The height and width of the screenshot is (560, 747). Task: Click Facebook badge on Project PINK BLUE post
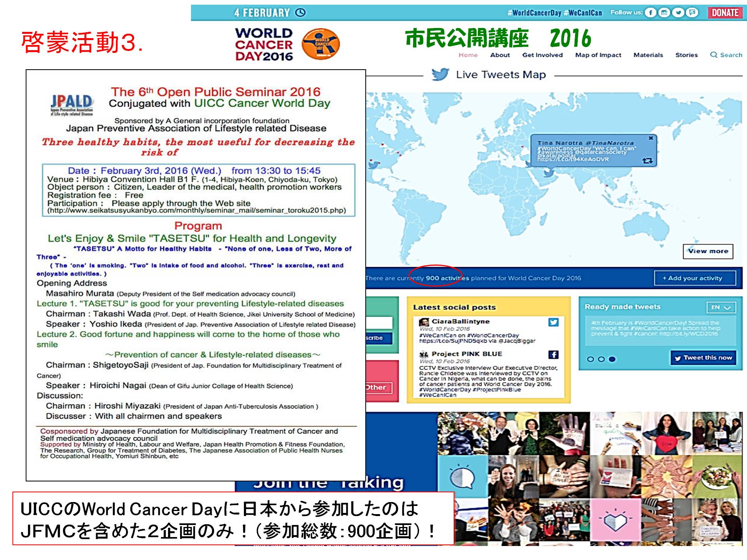[x=553, y=354]
